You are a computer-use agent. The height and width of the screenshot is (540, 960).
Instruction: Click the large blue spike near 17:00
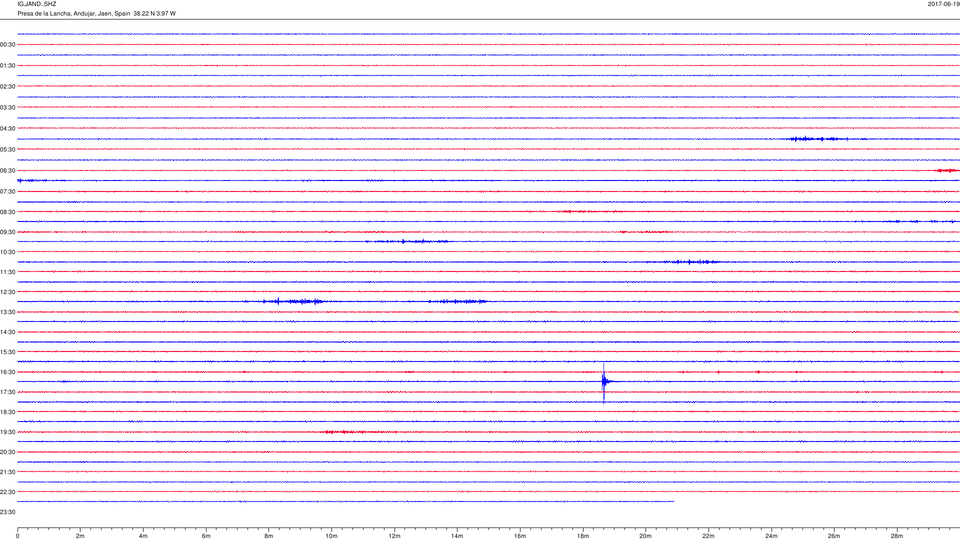(x=604, y=382)
